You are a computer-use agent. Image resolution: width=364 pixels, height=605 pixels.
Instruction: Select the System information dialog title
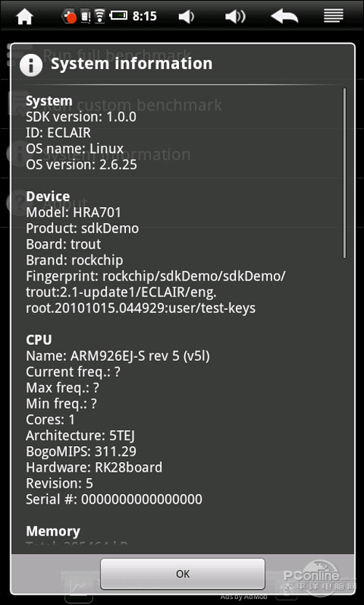pos(131,63)
